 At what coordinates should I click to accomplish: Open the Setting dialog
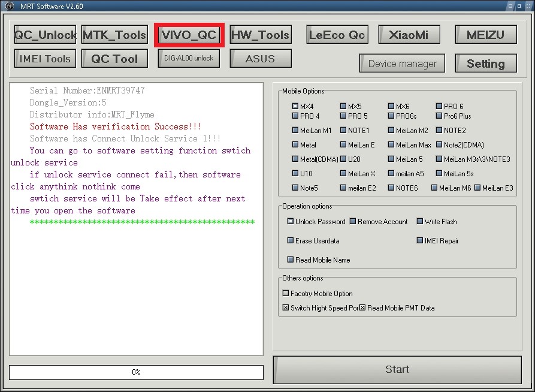[x=486, y=63]
